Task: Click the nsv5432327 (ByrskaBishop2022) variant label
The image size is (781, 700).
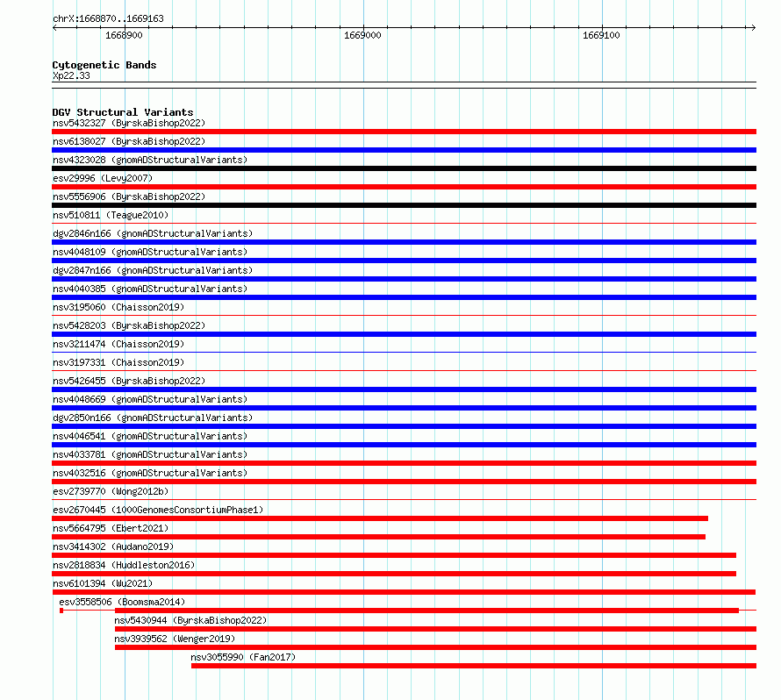Action: (129, 123)
